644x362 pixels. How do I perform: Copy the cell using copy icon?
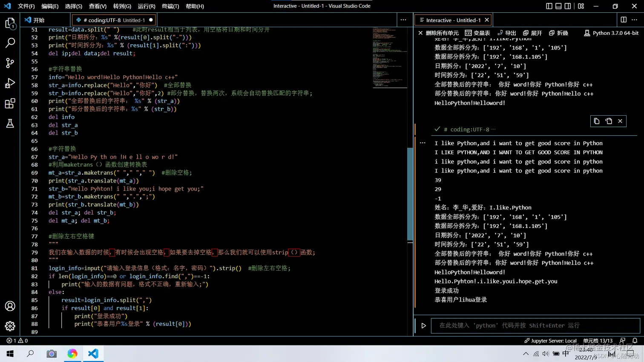coord(596,121)
